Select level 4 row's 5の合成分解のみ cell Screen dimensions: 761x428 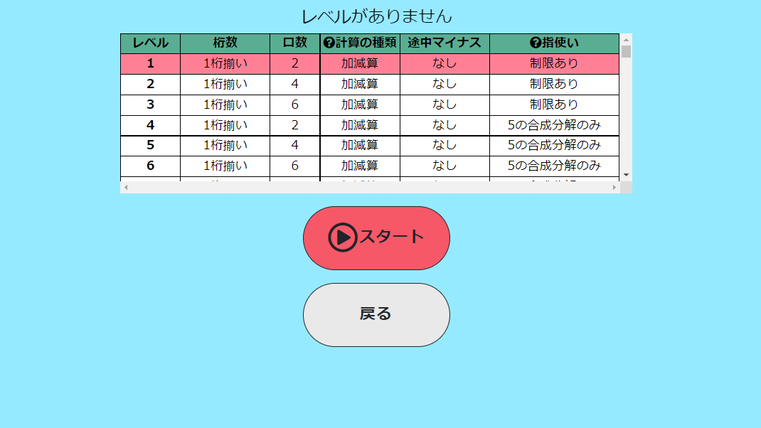(554, 125)
